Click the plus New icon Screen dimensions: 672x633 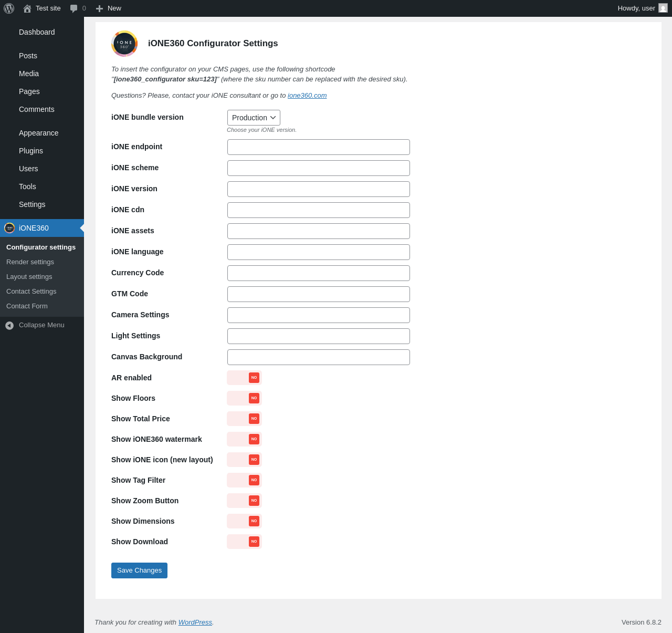[99, 8]
